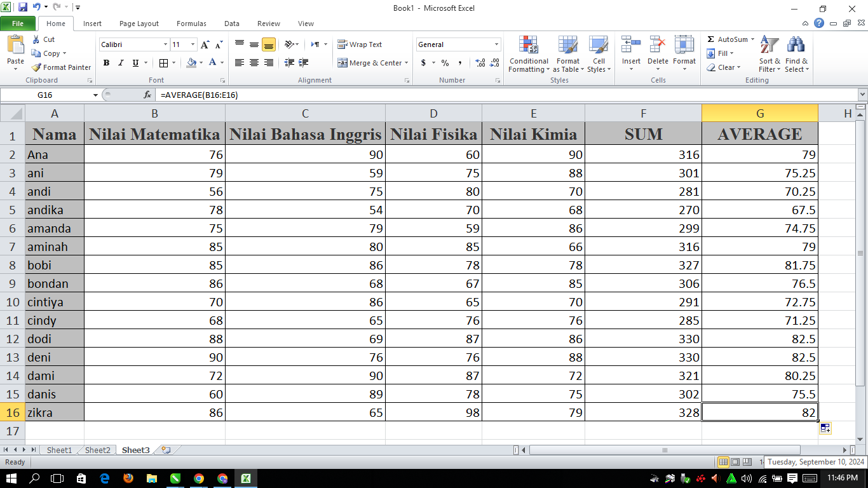Toggle Align Text Left
868x488 pixels.
pos(240,62)
